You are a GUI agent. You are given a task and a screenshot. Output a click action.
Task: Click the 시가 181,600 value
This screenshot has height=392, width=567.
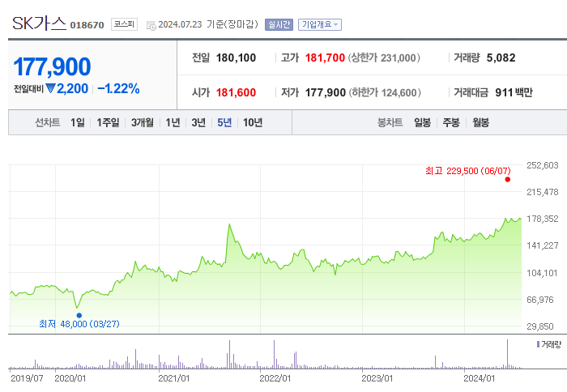[x=236, y=92]
